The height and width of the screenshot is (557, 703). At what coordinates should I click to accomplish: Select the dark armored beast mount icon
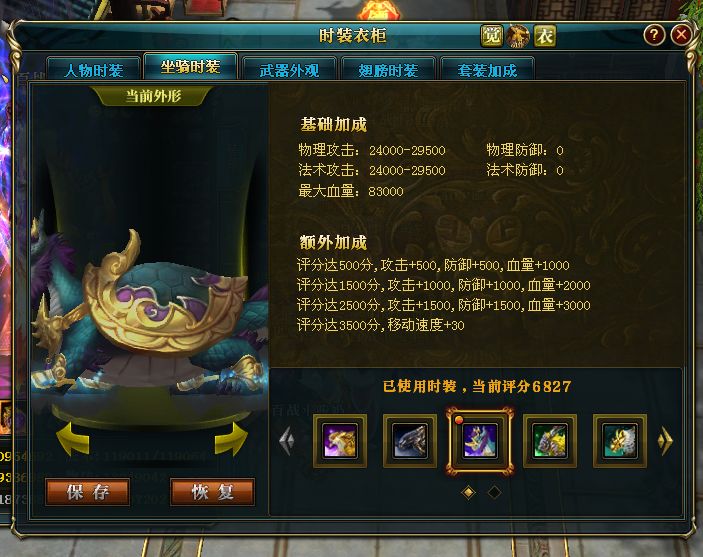tap(410, 441)
